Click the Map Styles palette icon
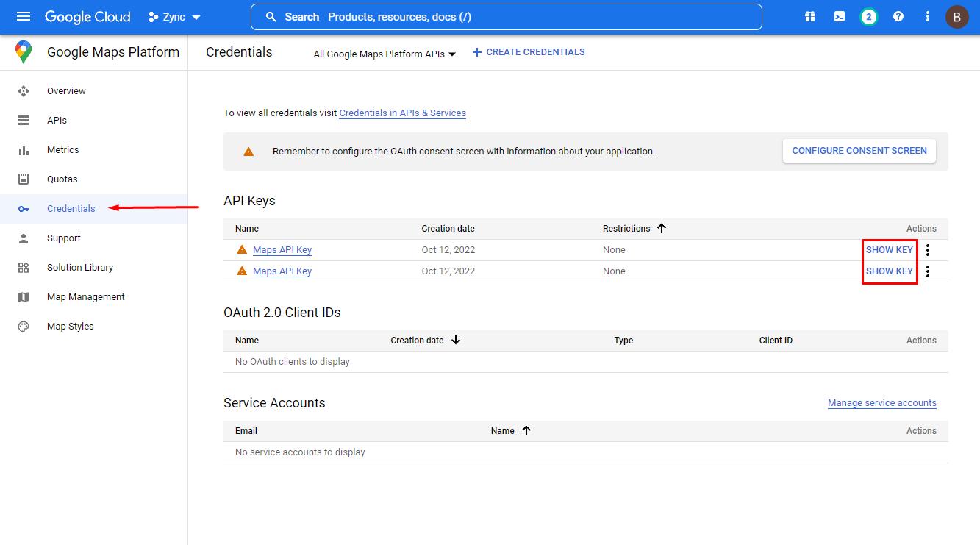The image size is (980, 545). click(x=24, y=327)
